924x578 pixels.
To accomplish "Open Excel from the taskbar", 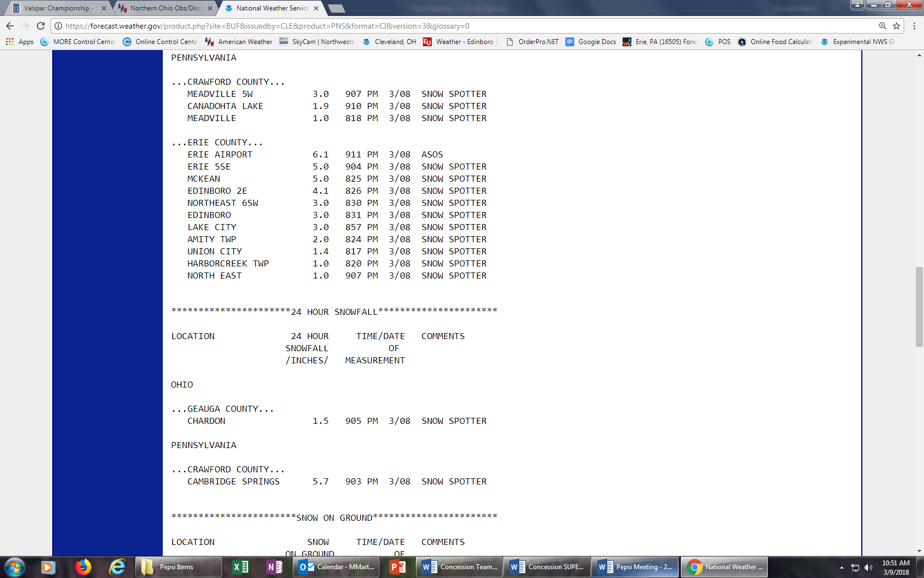I will point(240,567).
